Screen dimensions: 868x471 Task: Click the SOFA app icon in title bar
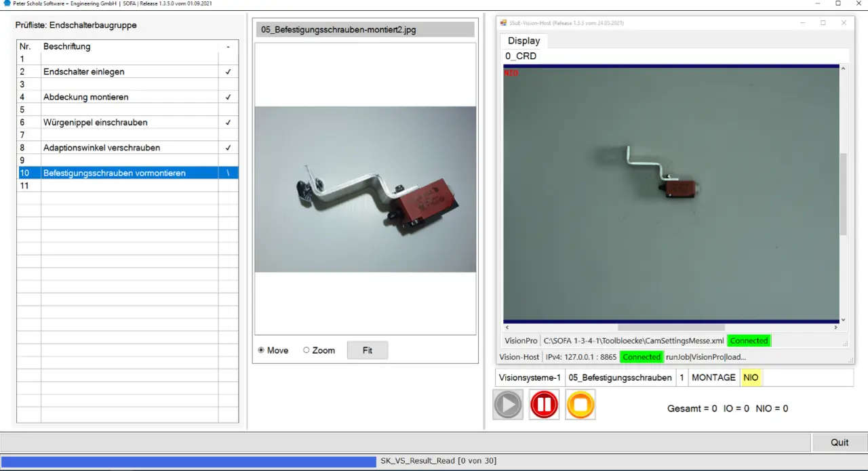coord(7,3)
